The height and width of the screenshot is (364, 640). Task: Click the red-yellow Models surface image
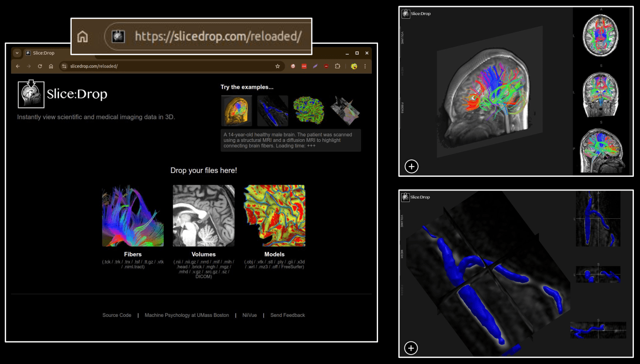[x=274, y=215]
